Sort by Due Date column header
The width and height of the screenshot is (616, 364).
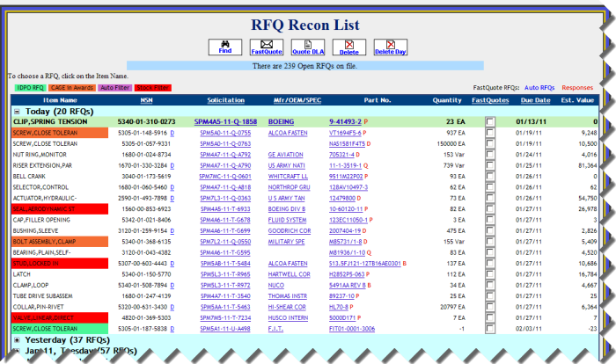tap(535, 100)
